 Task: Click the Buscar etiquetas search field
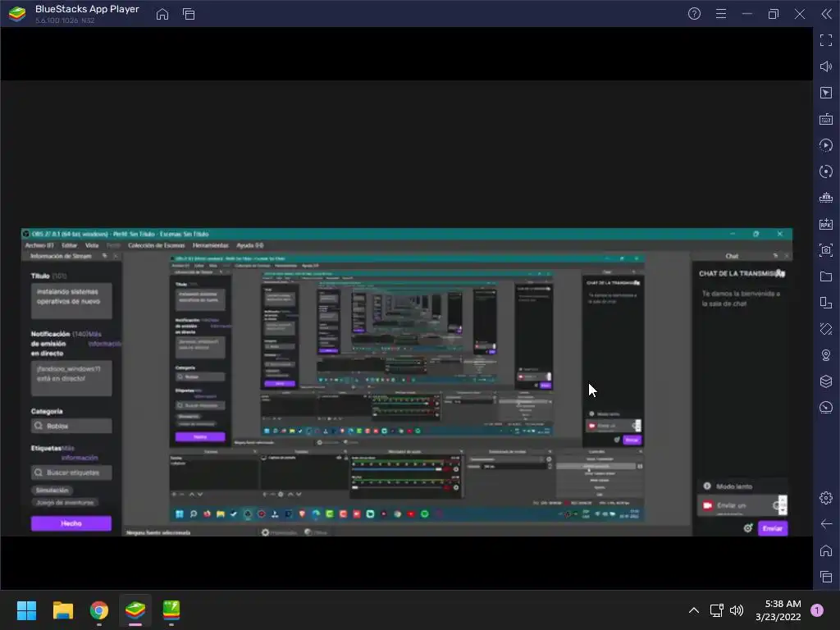click(71, 472)
